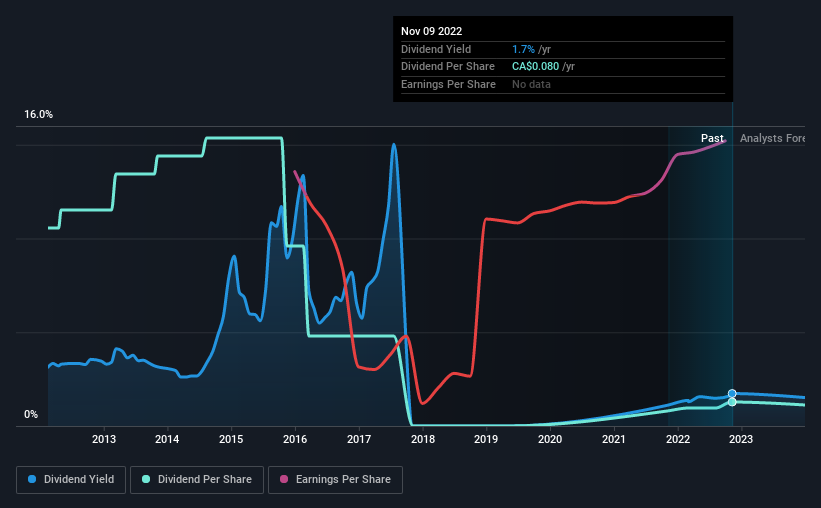This screenshot has width=821, height=508.
Task: Select the blue Dividend Yield marker at Nov 2022
Action: coord(732,393)
